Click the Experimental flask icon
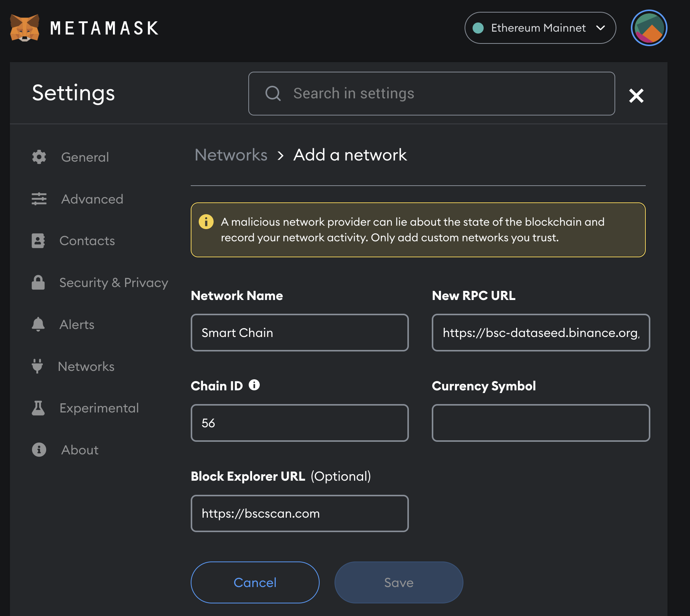 coord(38,408)
